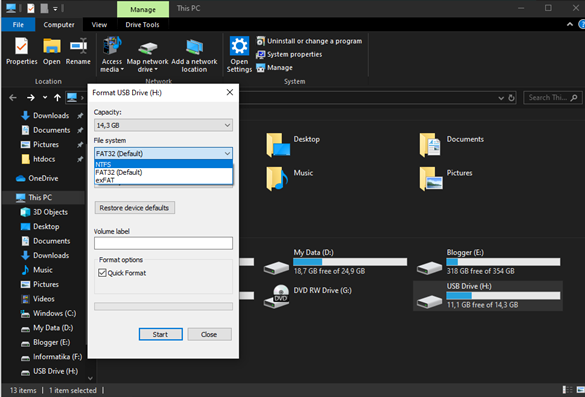
Task: Click Uninstall or change a program
Action: 309,41
